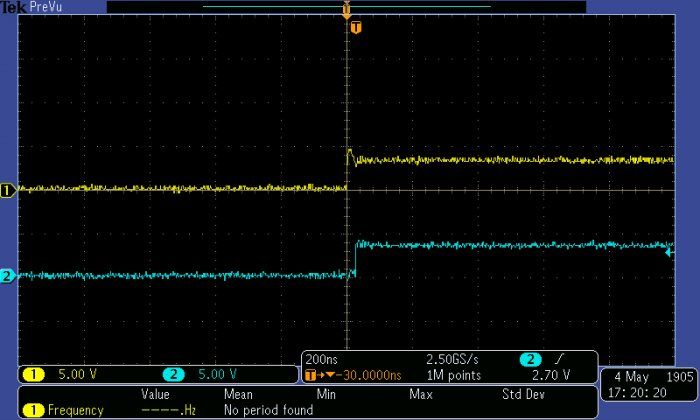700x420 pixels.
Task: Click the 2.50GS/s sample rate readout
Action: tap(452, 359)
